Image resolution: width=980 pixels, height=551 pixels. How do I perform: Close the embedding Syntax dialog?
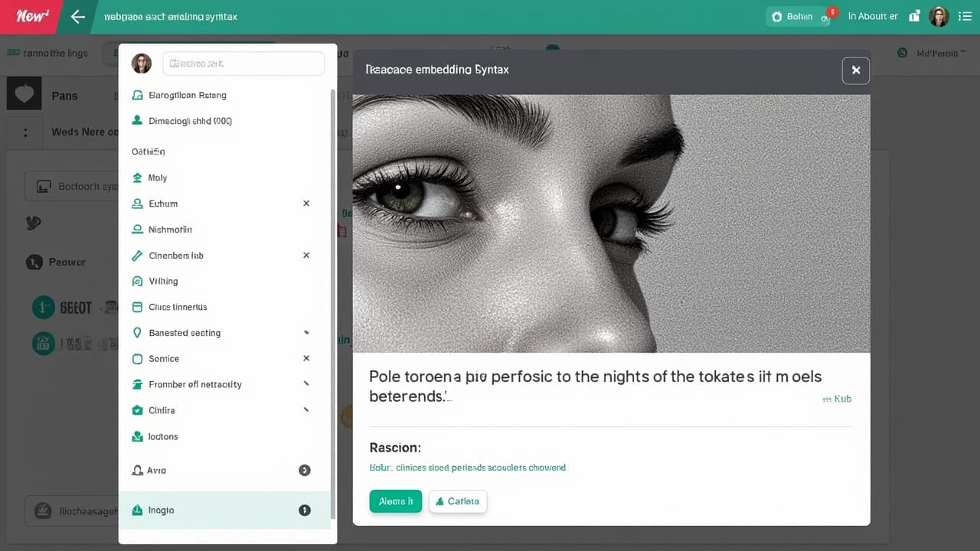[x=856, y=70]
